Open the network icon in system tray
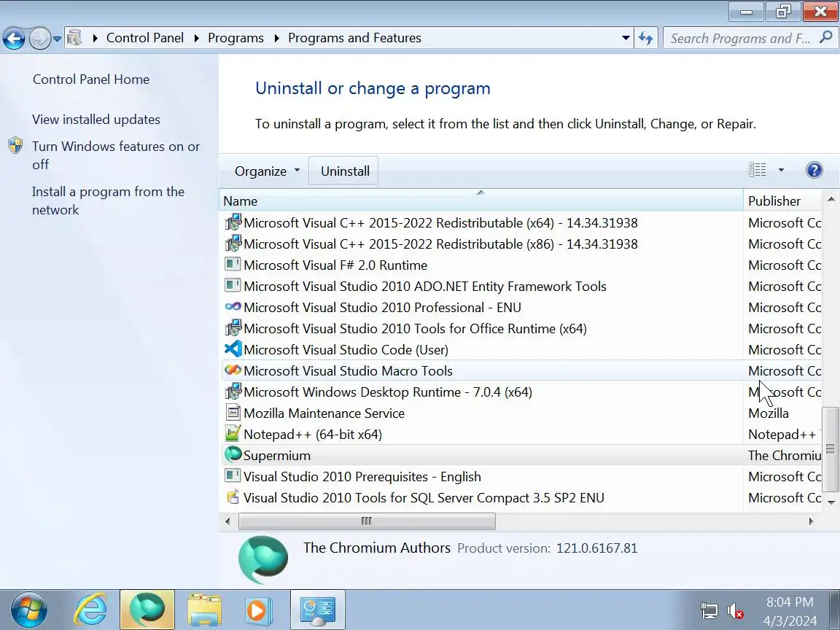840x630 pixels. [709, 610]
